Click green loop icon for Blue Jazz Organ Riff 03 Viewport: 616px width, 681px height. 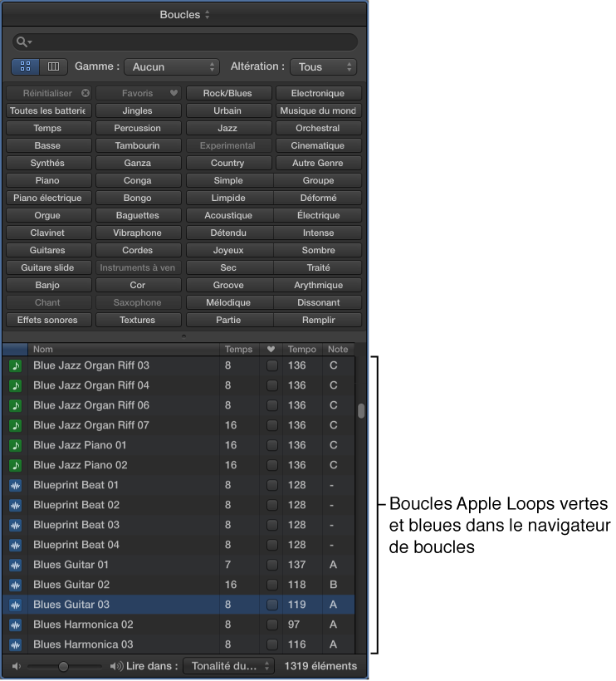(16, 365)
